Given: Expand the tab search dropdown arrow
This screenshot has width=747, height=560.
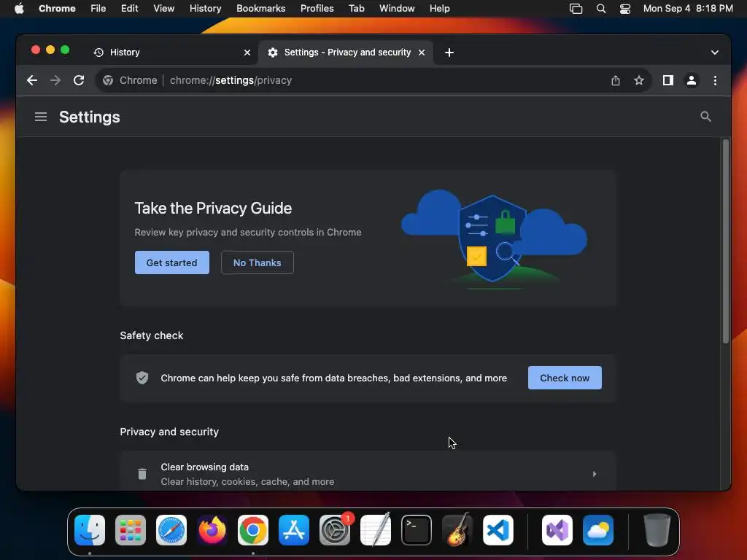Looking at the screenshot, I should (715, 52).
